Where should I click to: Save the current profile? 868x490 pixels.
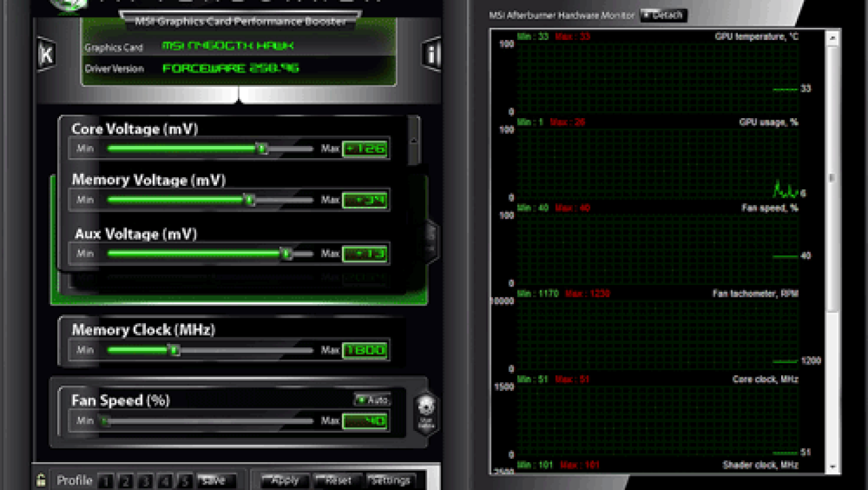pyautogui.click(x=216, y=480)
